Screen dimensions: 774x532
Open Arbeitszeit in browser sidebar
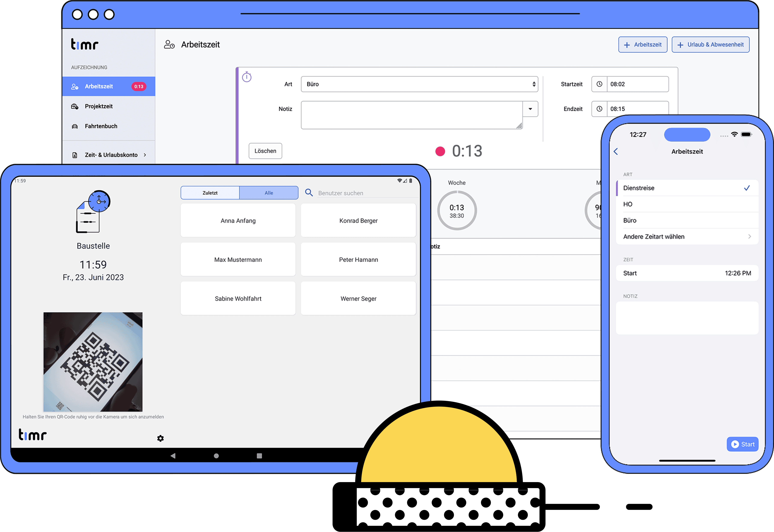[x=109, y=86]
